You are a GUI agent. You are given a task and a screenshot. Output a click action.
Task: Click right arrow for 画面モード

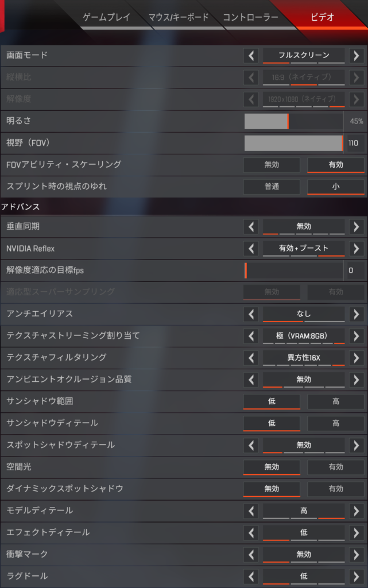(356, 56)
